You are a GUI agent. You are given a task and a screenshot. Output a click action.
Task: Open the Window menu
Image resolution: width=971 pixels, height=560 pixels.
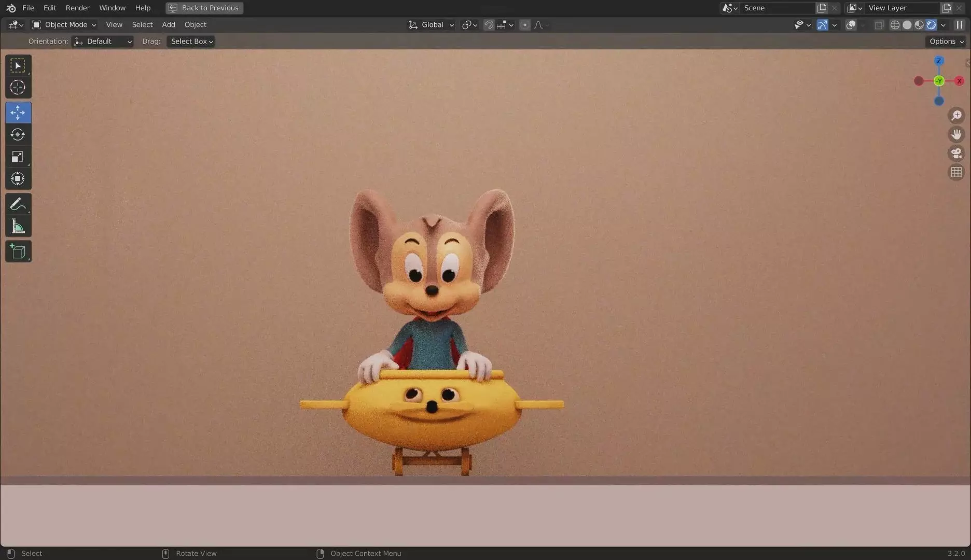112,8
